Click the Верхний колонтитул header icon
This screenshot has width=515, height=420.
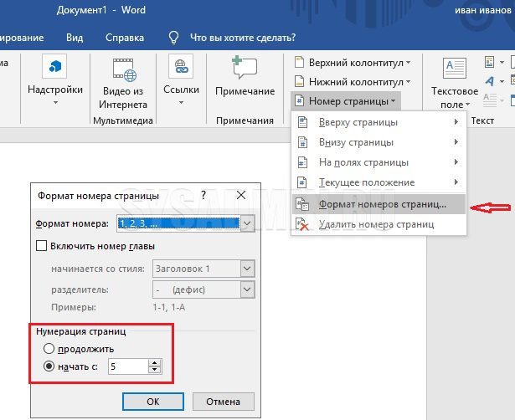pyautogui.click(x=299, y=62)
